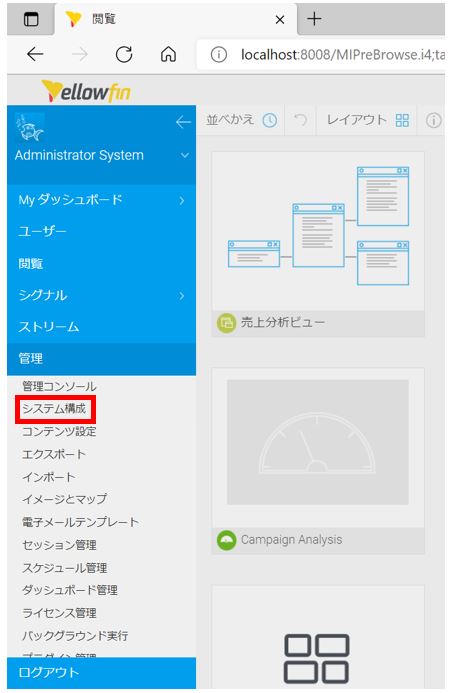Screen dimensions: 449x693
Task: Click the browser back arrow
Action: coord(35,54)
